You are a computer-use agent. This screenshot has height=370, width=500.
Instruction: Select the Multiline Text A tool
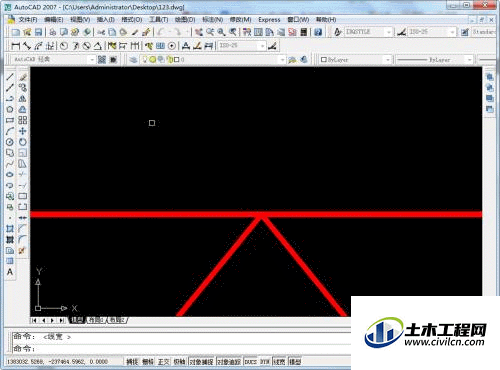(10, 272)
